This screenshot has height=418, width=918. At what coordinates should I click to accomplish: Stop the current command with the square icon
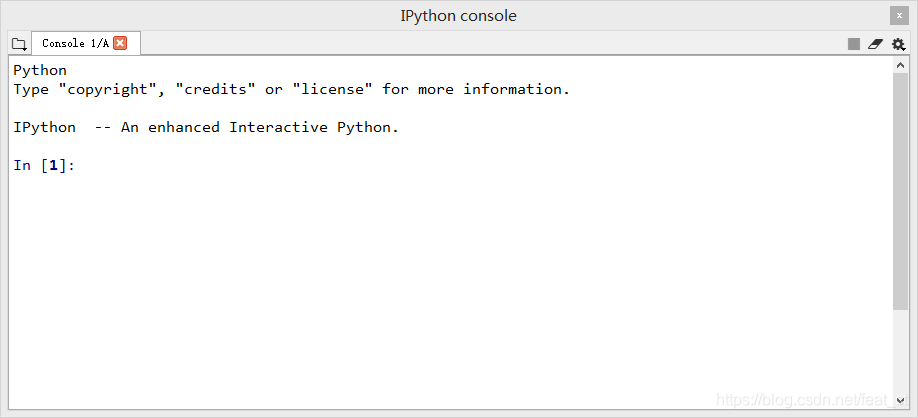[854, 44]
